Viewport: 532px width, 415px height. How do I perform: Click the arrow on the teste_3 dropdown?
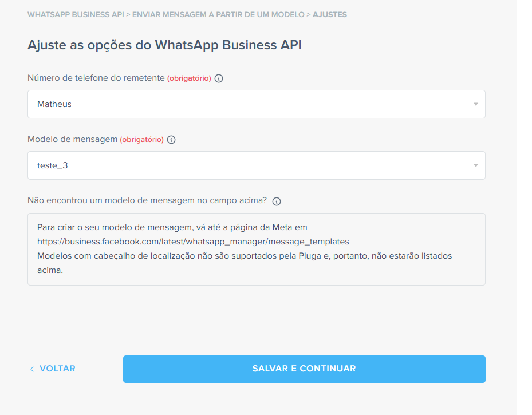[x=475, y=165]
